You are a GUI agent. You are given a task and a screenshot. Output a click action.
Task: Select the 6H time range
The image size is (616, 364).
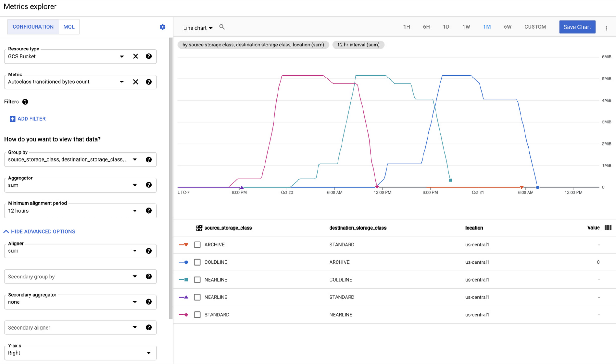426,27
